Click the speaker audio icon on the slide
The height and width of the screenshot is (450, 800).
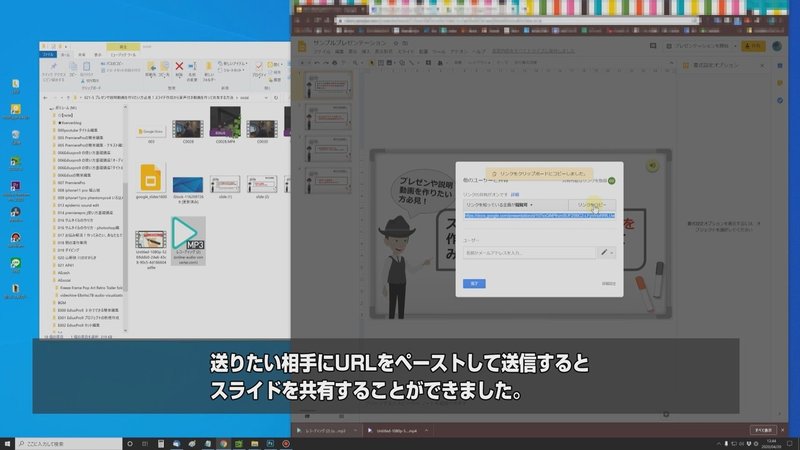(652, 165)
